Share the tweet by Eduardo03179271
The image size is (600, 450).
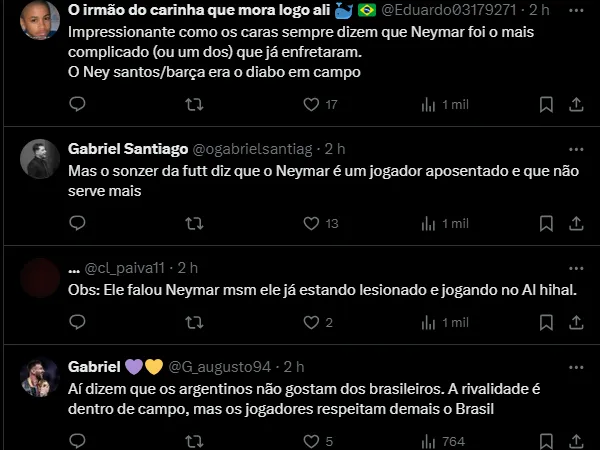576,104
